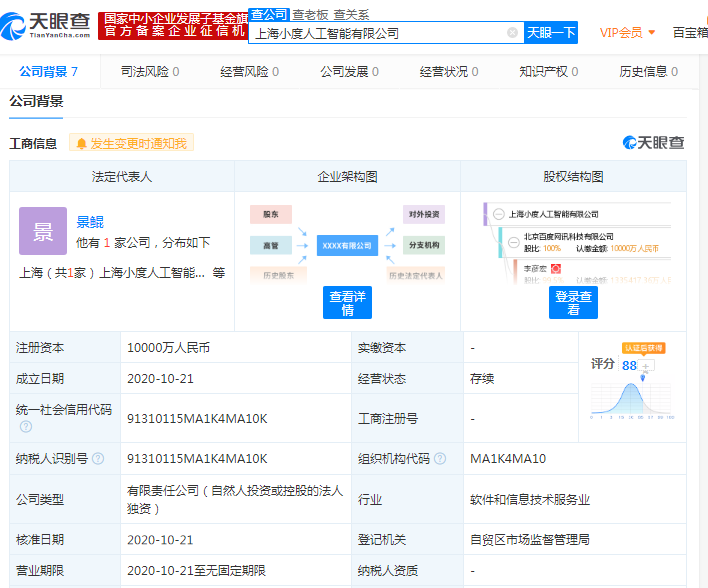708x588 pixels.
Task: Click the 天眼一下 search button
Action: [551, 33]
